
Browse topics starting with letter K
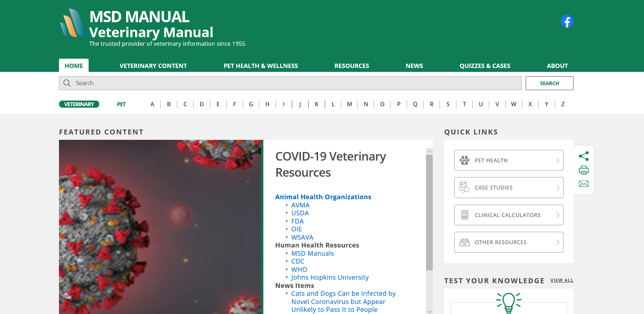[317, 104]
